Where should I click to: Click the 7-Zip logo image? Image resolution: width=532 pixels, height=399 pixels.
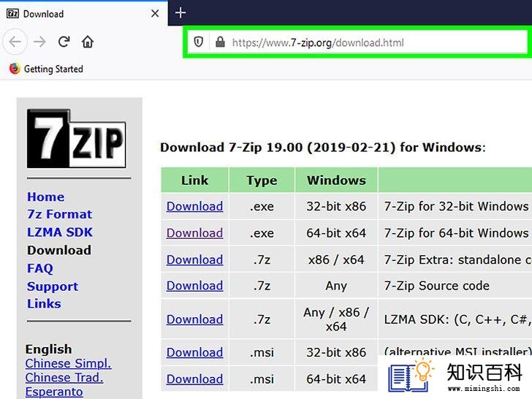click(x=76, y=138)
